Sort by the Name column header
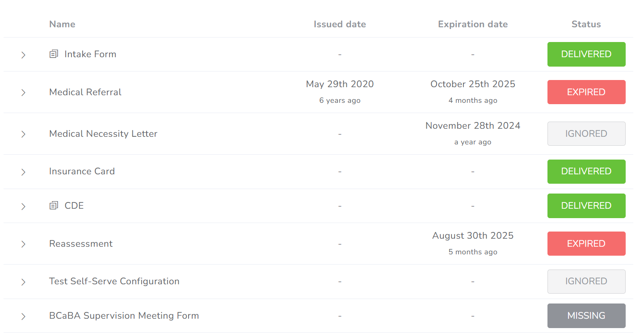 click(x=62, y=24)
